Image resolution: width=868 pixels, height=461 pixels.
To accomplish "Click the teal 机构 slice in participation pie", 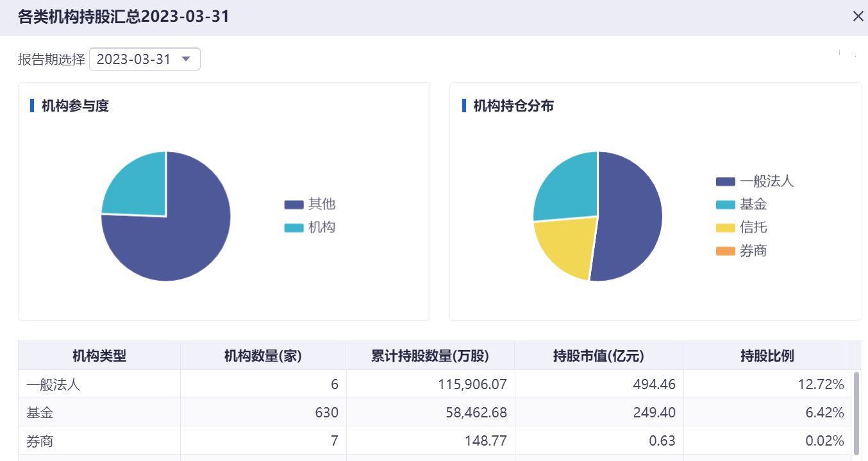I will [x=141, y=189].
